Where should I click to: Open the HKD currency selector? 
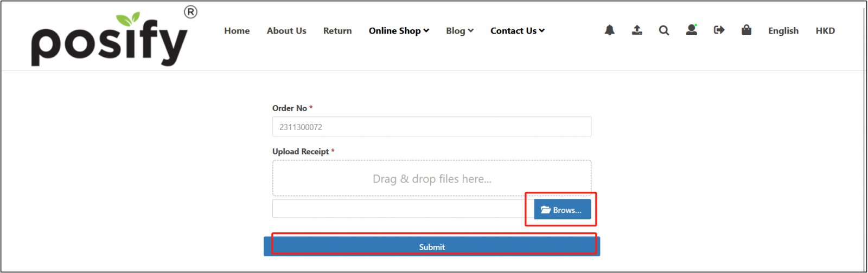(x=825, y=31)
